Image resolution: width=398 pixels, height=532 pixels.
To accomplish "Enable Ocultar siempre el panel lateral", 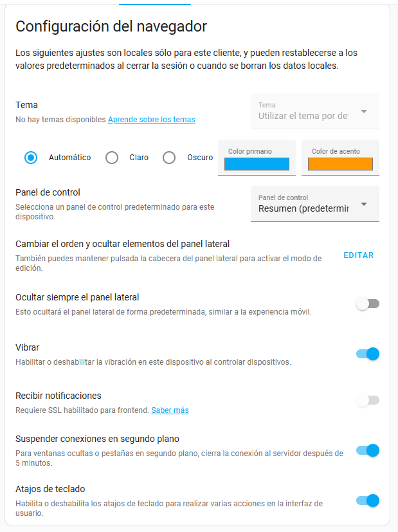I will 368,304.
